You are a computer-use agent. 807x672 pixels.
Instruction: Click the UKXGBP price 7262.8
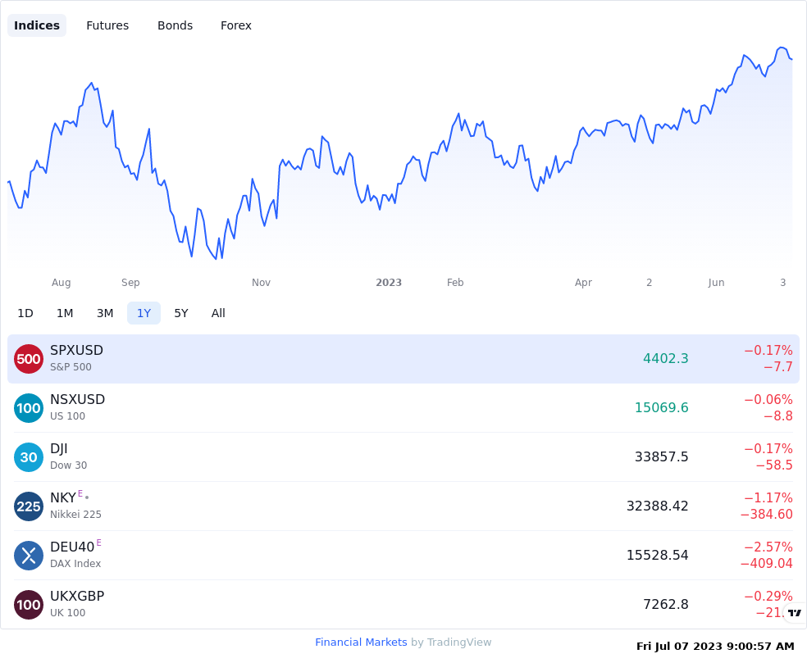pos(665,604)
